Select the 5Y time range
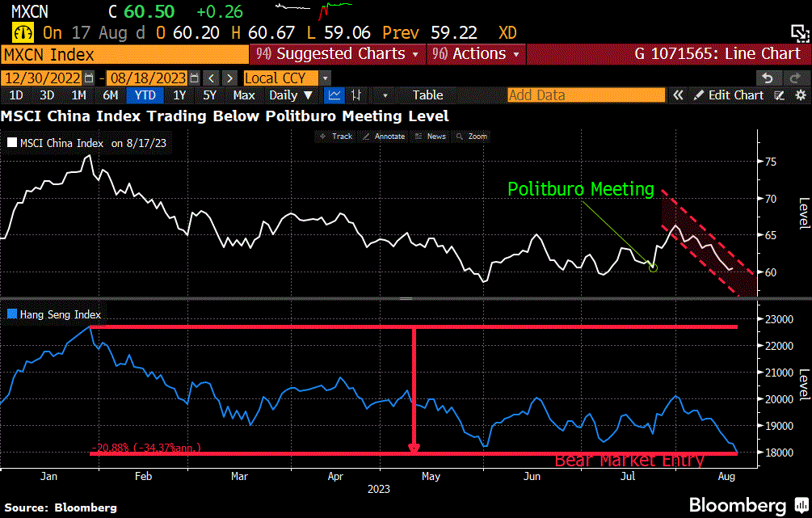The image size is (812, 518). pyautogui.click(x=209, y=95)
